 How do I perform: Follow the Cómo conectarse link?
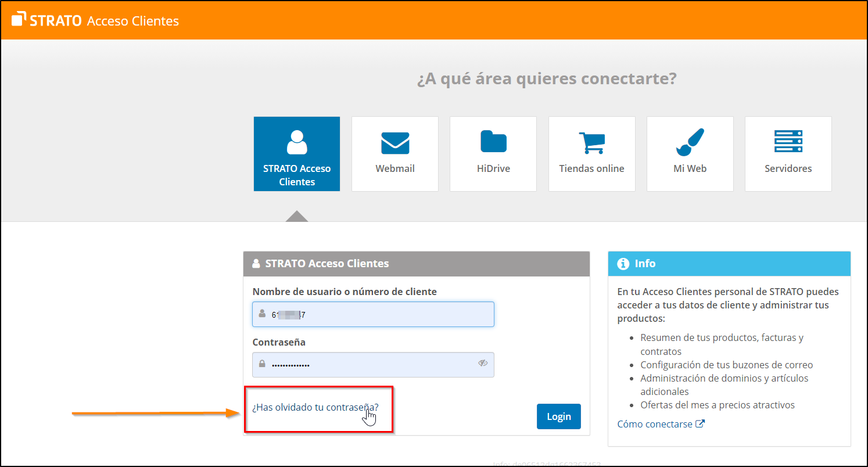(655, 424)
